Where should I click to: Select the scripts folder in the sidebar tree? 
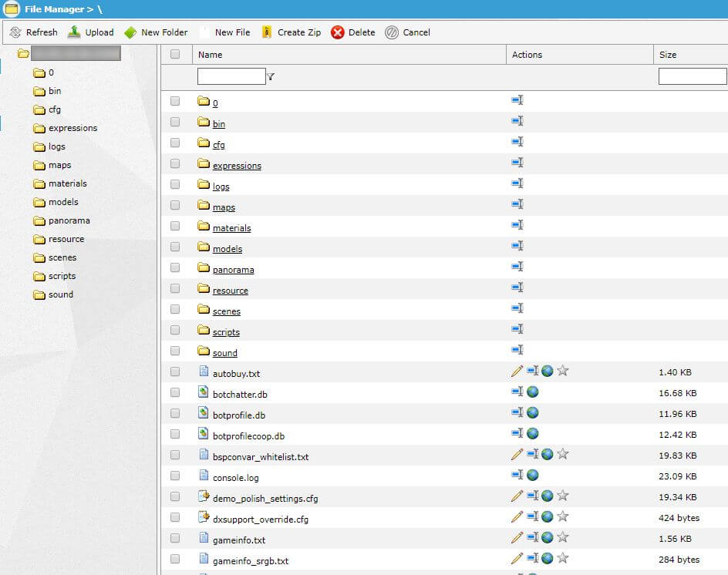[62, 276]
